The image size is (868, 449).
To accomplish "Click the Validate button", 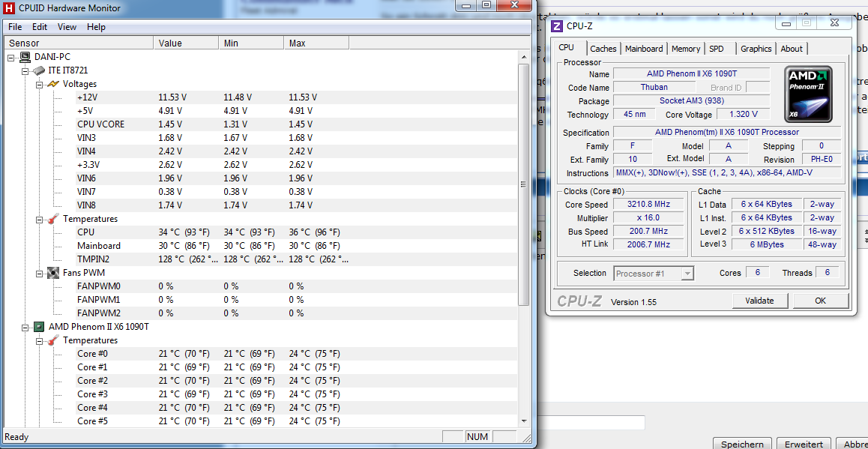I will pos(759,301).
